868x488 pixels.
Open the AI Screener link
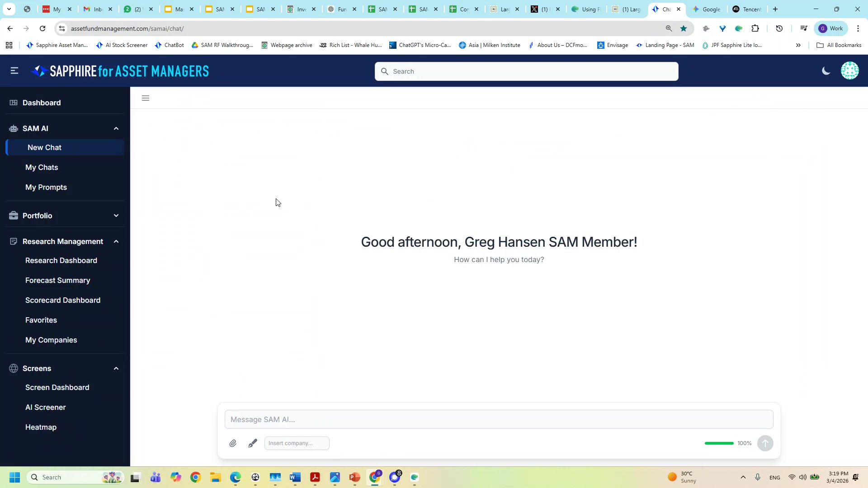[x=46, y=408]
